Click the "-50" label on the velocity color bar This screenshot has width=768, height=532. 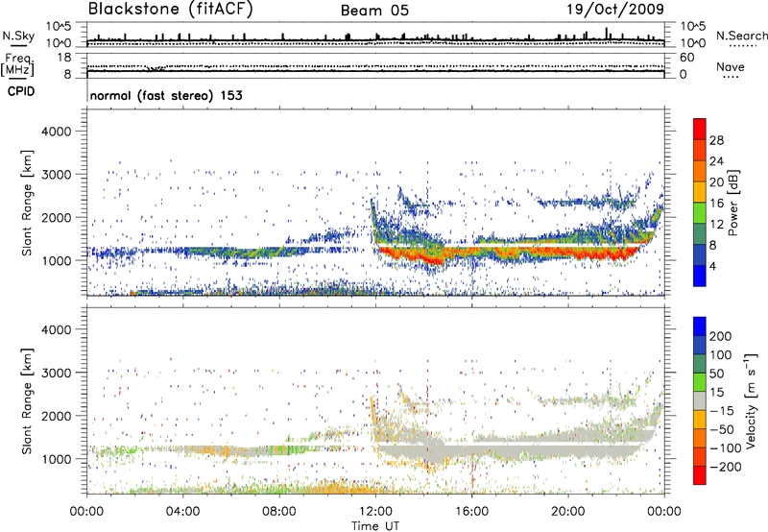[722, 430]
